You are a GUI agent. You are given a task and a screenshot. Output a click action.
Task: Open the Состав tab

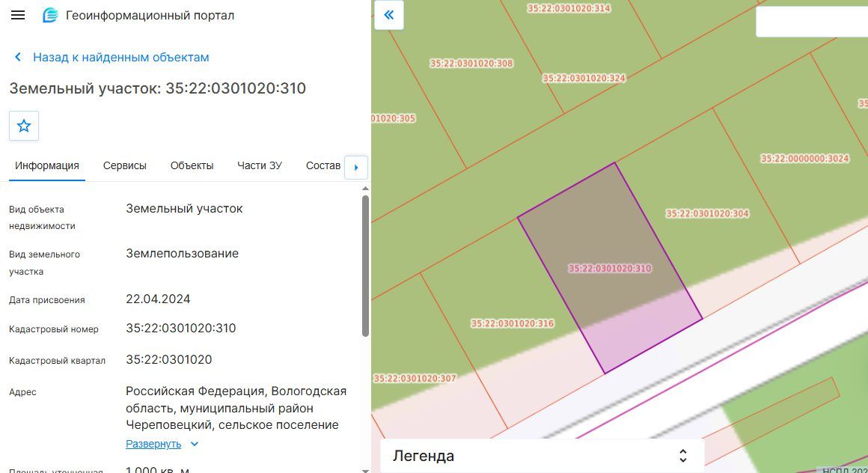point(323,165)
